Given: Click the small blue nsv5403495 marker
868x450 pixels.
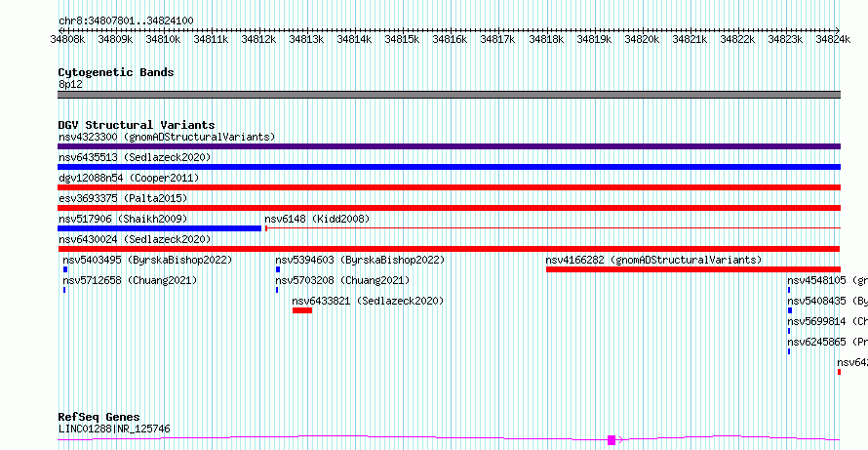Looking at the screenshot, I should 65,269.
